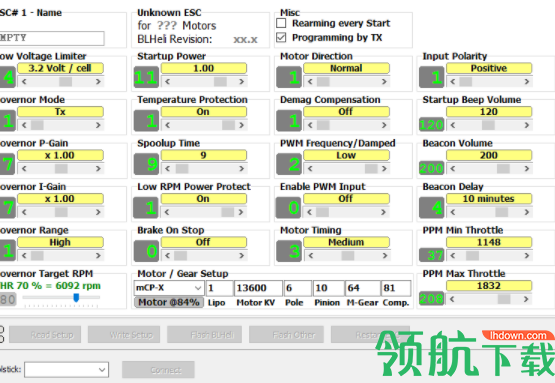
Task: Click the PPM Max Throttle scrollbar thumb
Action: [504, 299]
